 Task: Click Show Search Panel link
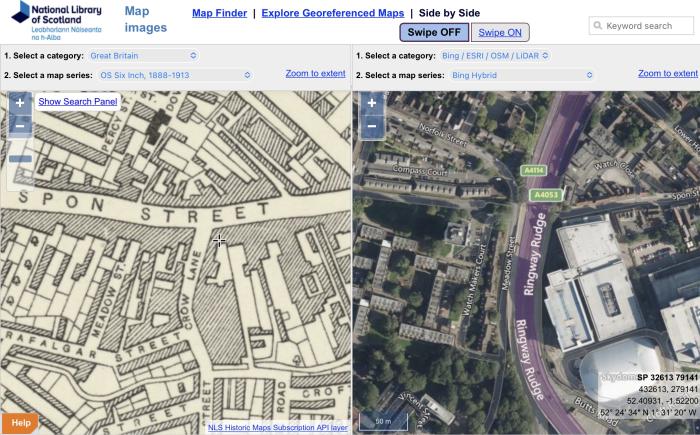click(78, 102)
